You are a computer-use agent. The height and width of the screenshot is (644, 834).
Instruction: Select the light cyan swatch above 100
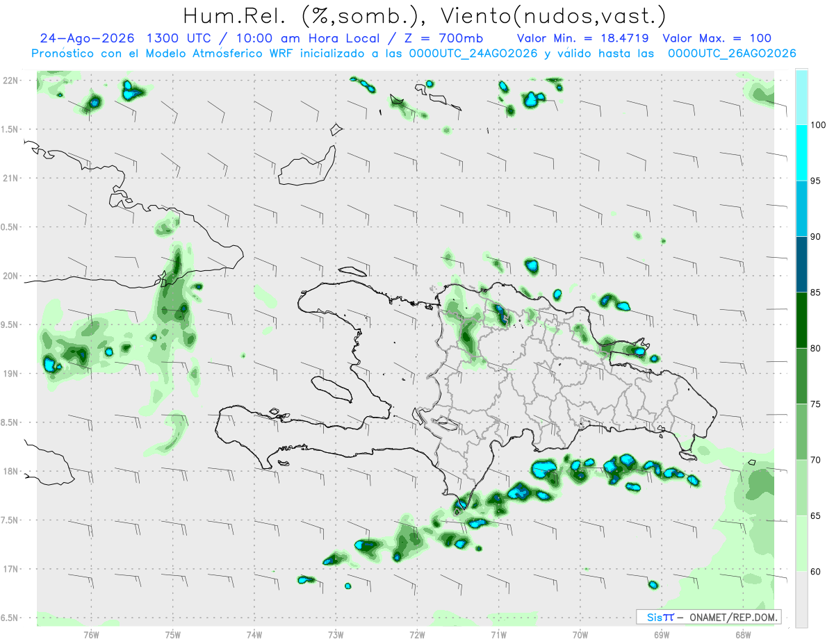coord(801,97)
